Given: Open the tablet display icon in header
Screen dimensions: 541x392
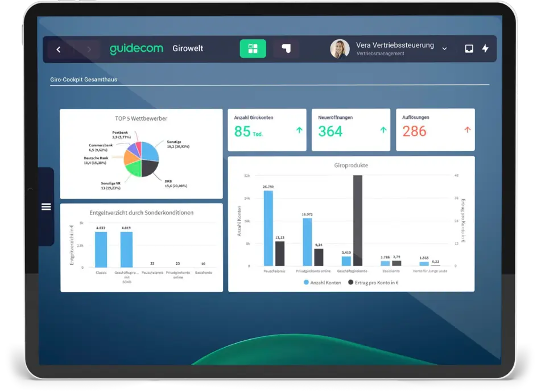Looking at the screenshot, I should point(469,49).
